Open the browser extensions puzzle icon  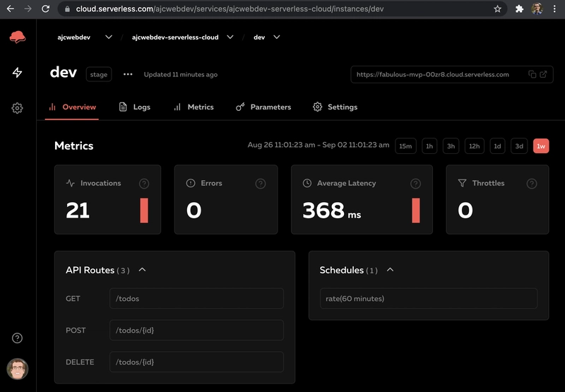[x=519, y=8]
